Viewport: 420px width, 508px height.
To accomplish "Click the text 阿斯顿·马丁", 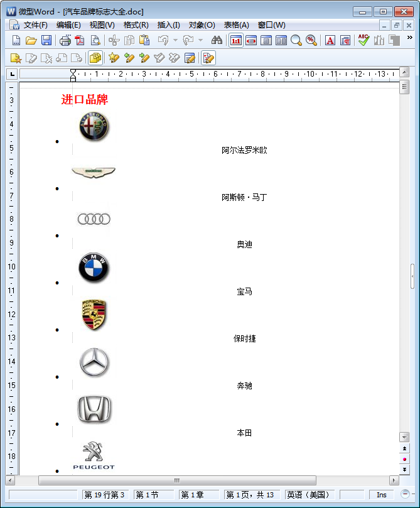I will click(244, 197).
